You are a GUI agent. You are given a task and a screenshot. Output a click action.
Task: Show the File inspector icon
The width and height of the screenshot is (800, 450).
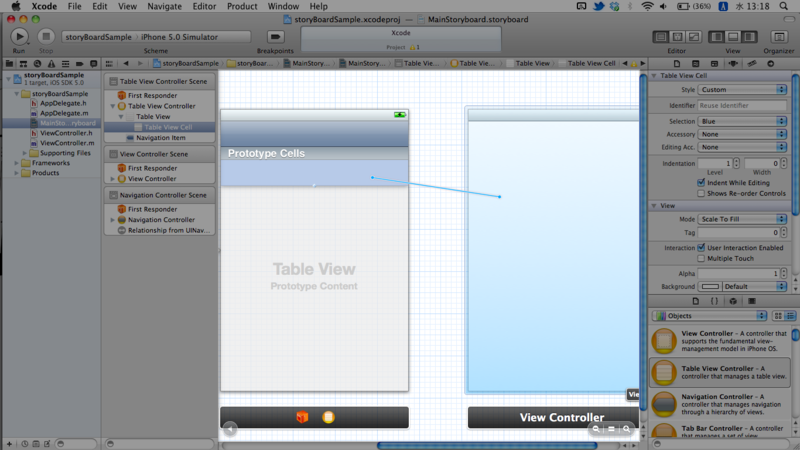tap(677, 64)
